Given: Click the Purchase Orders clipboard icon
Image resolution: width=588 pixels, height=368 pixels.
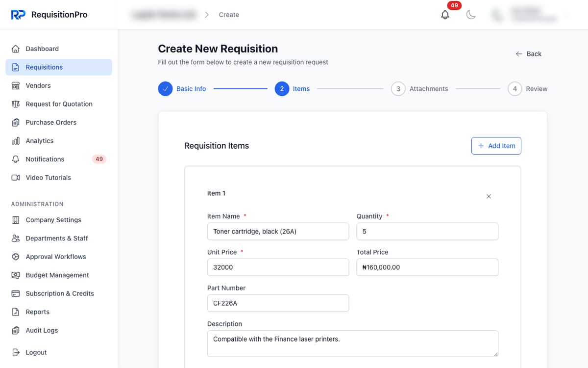Looking at the screenshot, I should pos(16,123).
